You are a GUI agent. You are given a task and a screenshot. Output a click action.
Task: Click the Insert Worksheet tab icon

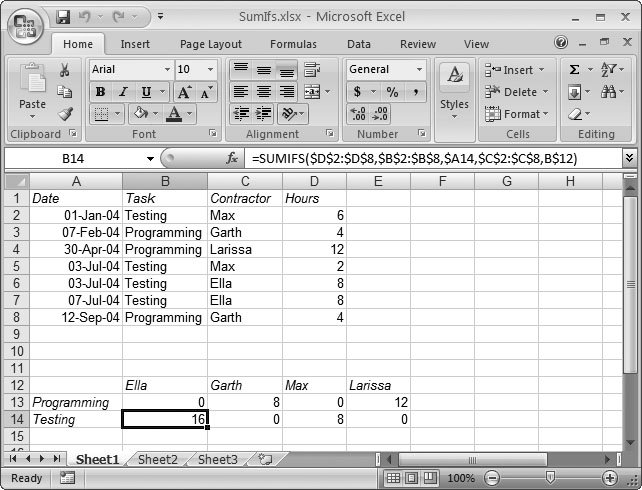[265, 460]
